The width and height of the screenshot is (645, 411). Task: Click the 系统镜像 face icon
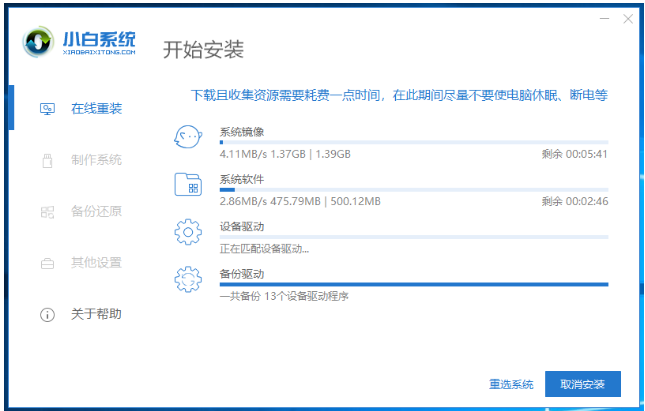188,138
